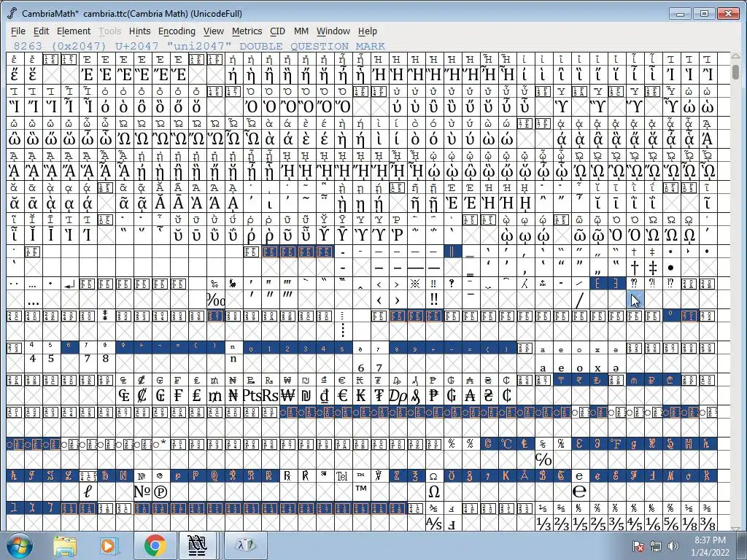Select the per mille ‰ glyph cell
747x560 pixels.
click(x=215, y=300)
